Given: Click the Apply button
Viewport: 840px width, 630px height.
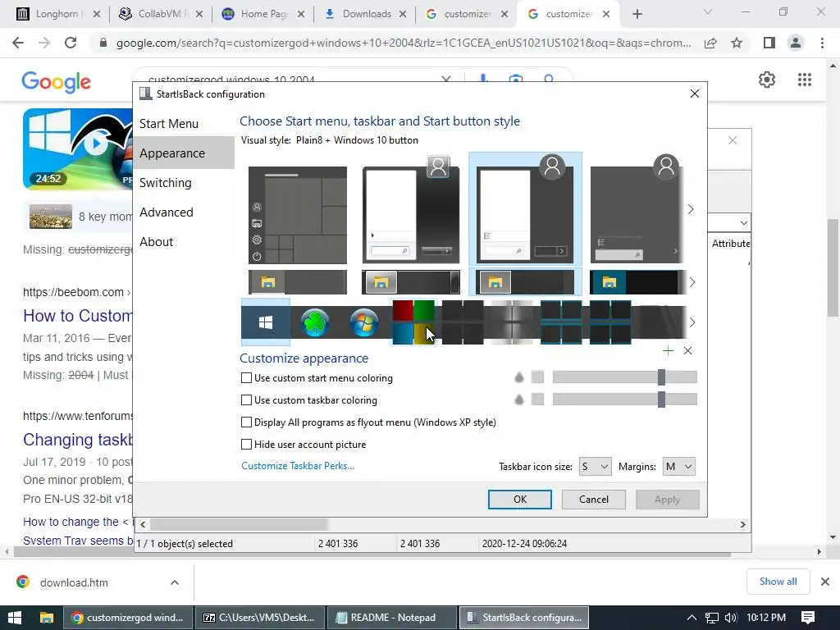Looking at the screenshot, I should (667, 500).
